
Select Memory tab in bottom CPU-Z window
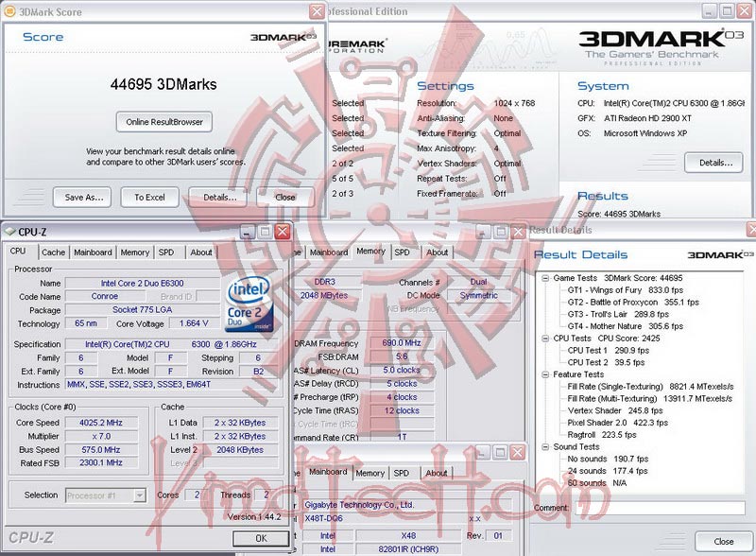pyautogui.click(x=370, y=474)
